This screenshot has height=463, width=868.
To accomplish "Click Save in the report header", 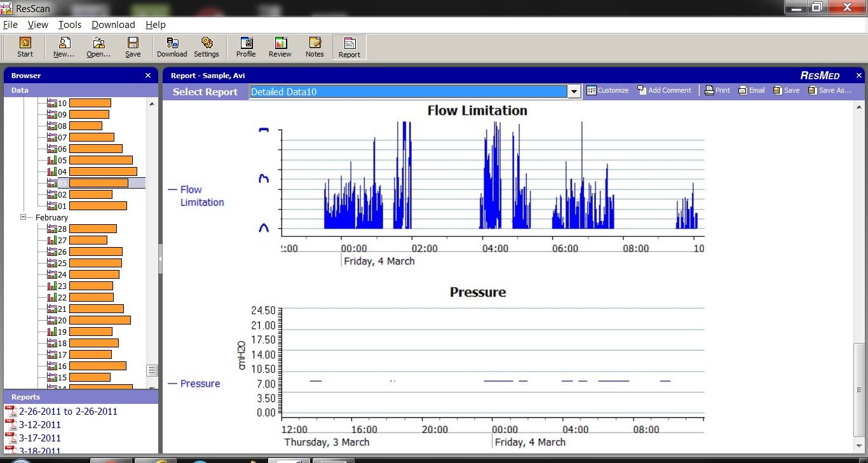I will click(x=787, y=91).
